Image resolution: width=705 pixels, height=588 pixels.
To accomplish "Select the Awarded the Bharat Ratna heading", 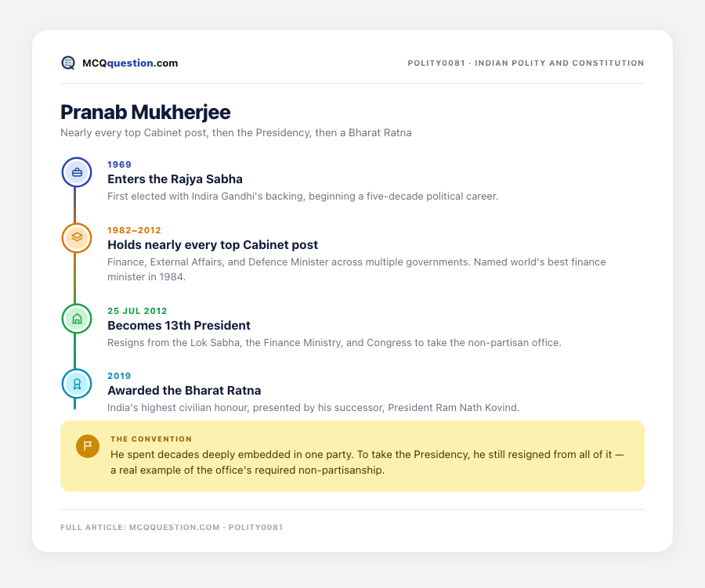I will [x=184, y=390].
